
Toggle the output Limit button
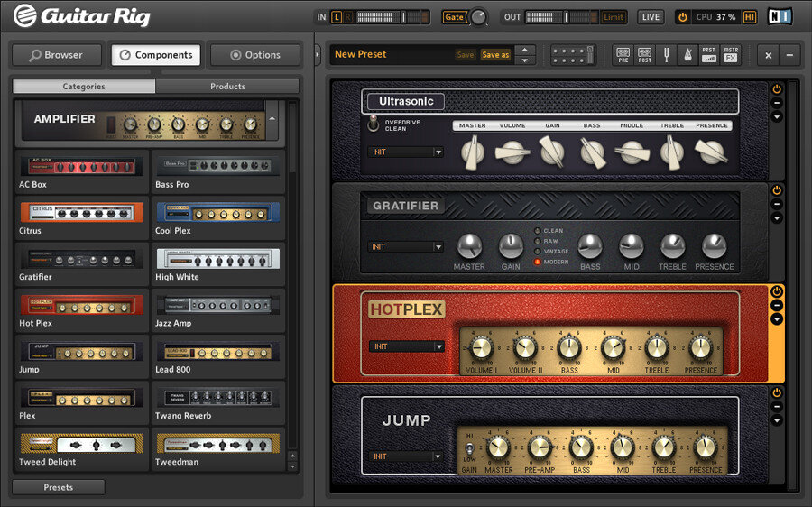614,17
